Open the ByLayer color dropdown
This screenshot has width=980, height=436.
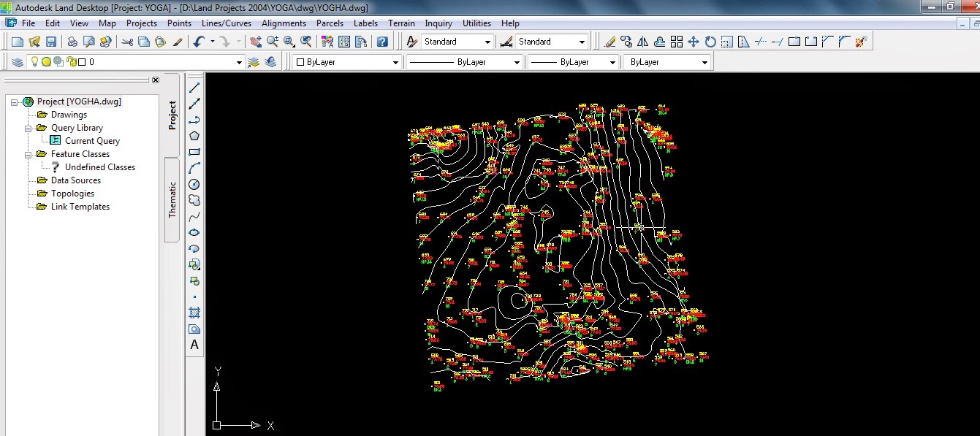(x=395, y=61)
